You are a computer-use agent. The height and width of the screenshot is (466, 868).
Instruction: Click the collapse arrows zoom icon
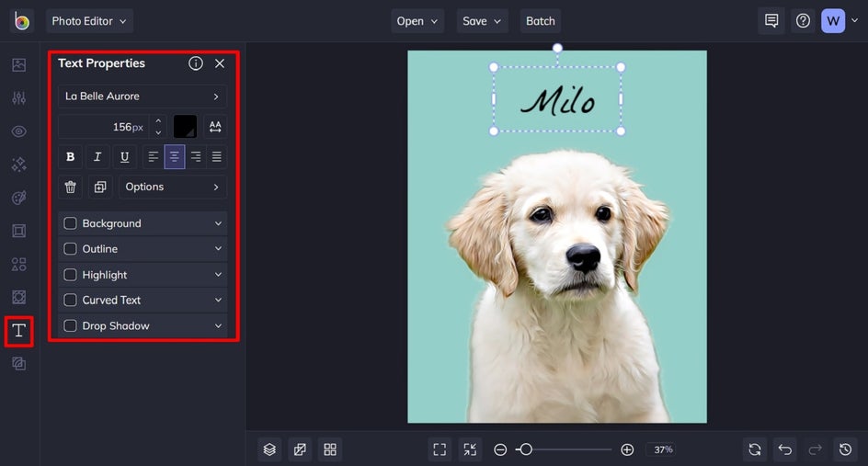470,449
